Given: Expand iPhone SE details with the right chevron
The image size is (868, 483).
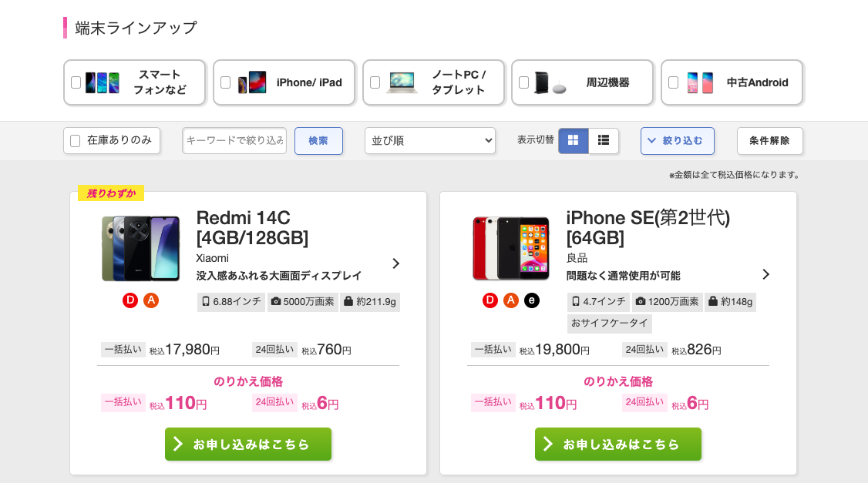Looking at the screenshot, I should coord(765,274).
